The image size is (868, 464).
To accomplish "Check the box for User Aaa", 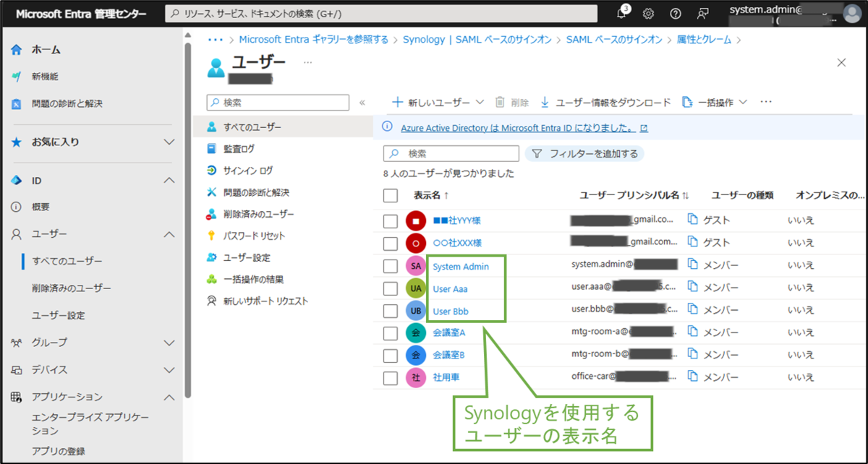I will click(x=391, y=289).
